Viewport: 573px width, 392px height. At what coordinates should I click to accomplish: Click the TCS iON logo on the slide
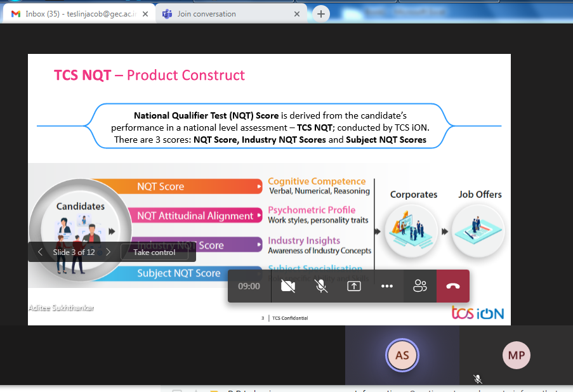pos(478,313)
